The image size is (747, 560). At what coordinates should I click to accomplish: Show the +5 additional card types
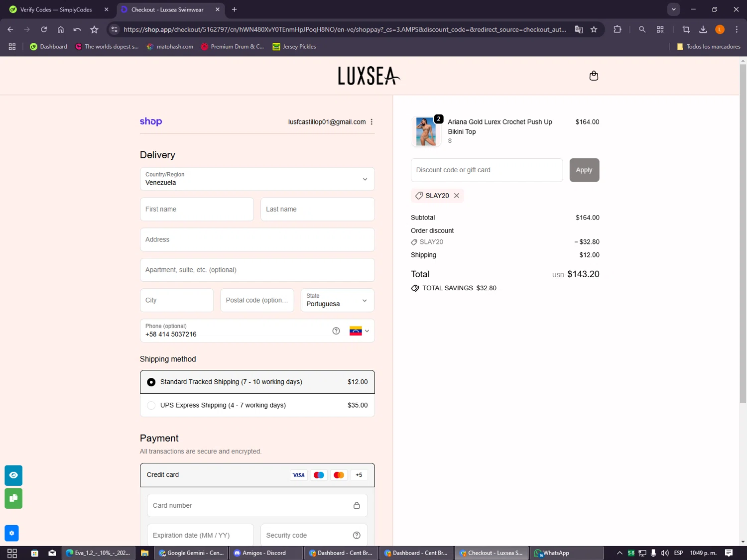(x=359, y=475)
